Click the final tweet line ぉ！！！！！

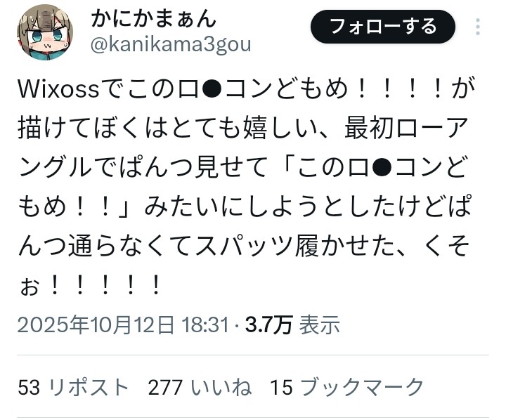(x=90, y=285)
